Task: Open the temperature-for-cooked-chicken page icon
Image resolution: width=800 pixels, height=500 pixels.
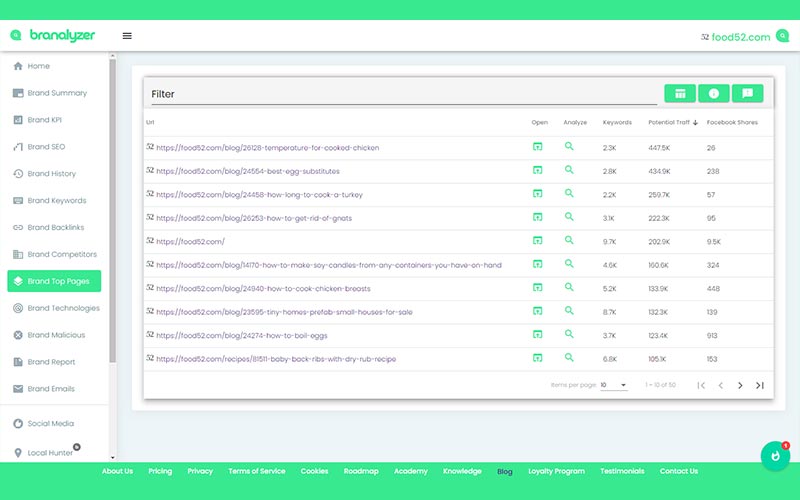Action: (537, 146)
